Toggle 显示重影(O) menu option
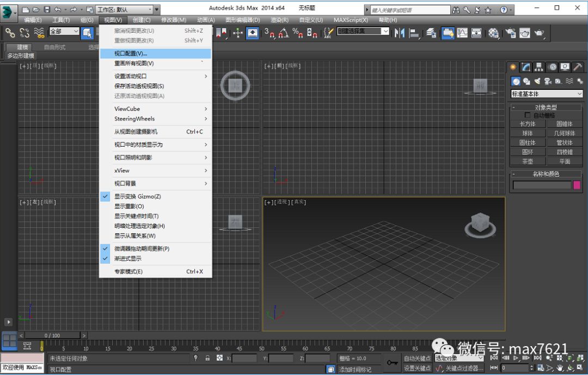The width and height of the screenshot is (588, 375). click(x=156, y=206)
